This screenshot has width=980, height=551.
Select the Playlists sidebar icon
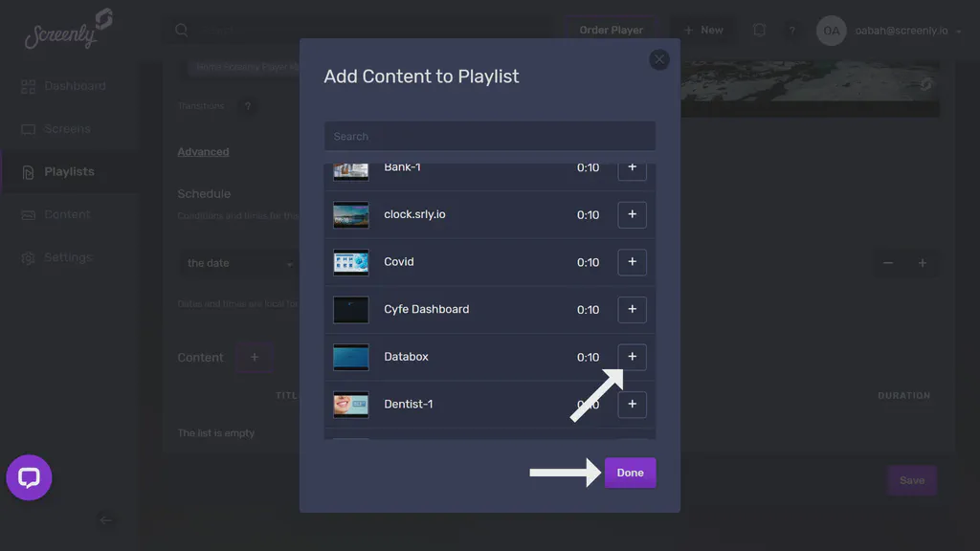point(30,171)
